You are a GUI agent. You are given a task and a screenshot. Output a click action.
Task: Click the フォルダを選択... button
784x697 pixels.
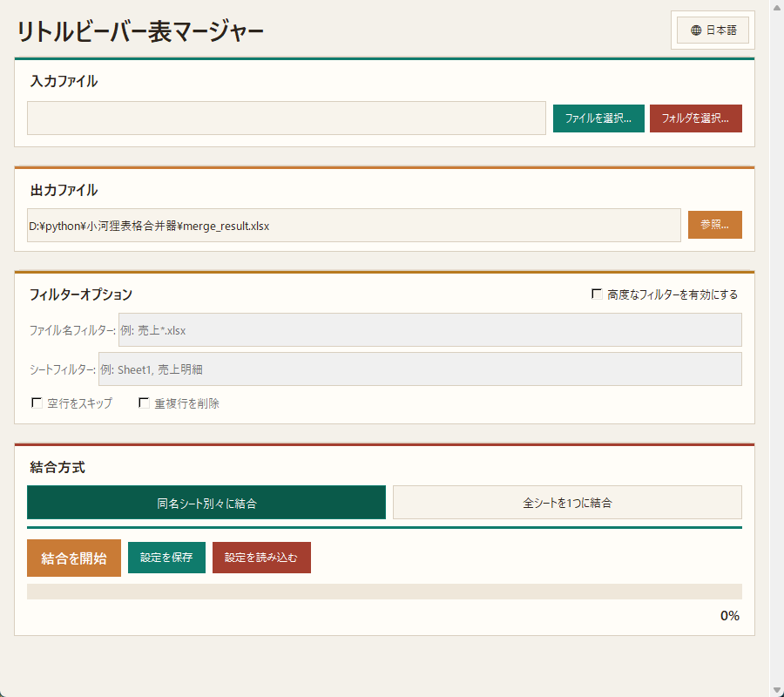(x=695, y=118)
